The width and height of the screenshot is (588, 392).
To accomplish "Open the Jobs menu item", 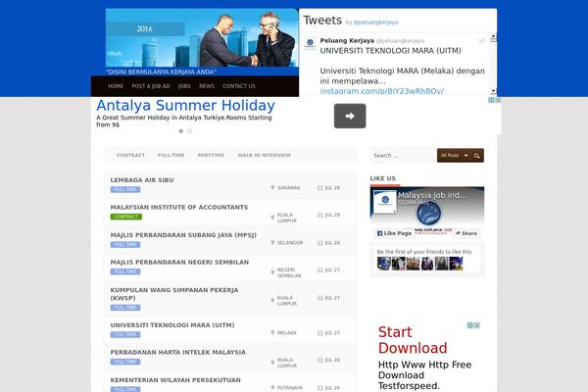I will click(184, 86).
